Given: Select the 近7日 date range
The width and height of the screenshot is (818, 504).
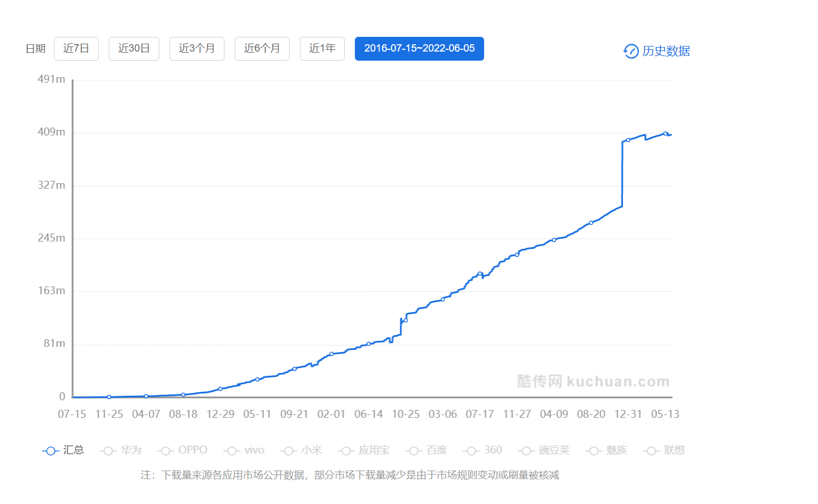Looking at the screenshot, I should pos(76,49).
